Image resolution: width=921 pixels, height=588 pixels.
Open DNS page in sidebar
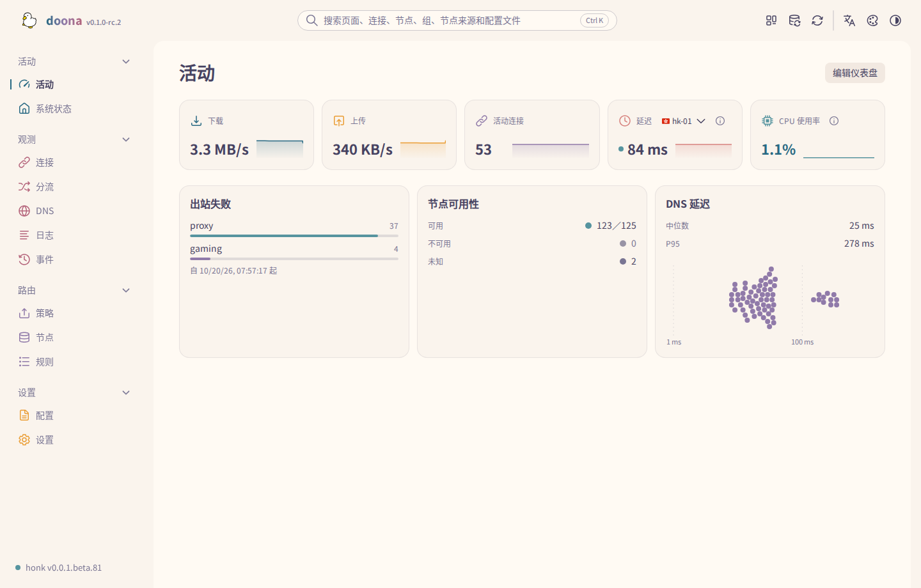[x=74, y=211]
